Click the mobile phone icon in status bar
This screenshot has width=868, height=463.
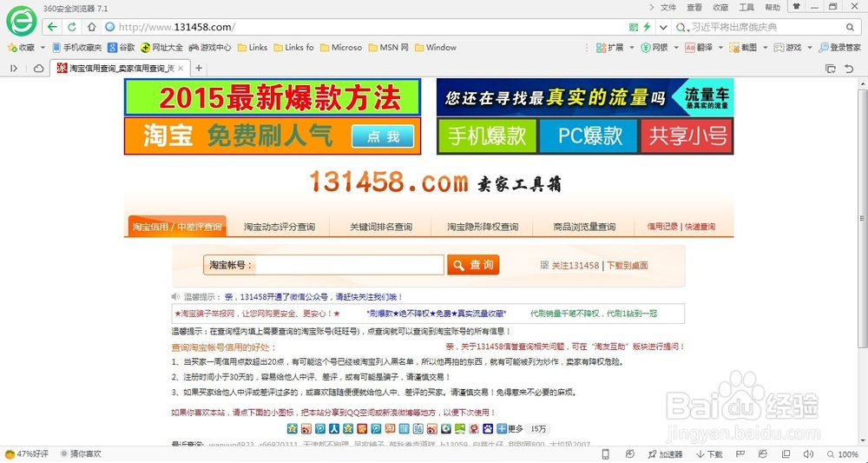click(606, 454)
